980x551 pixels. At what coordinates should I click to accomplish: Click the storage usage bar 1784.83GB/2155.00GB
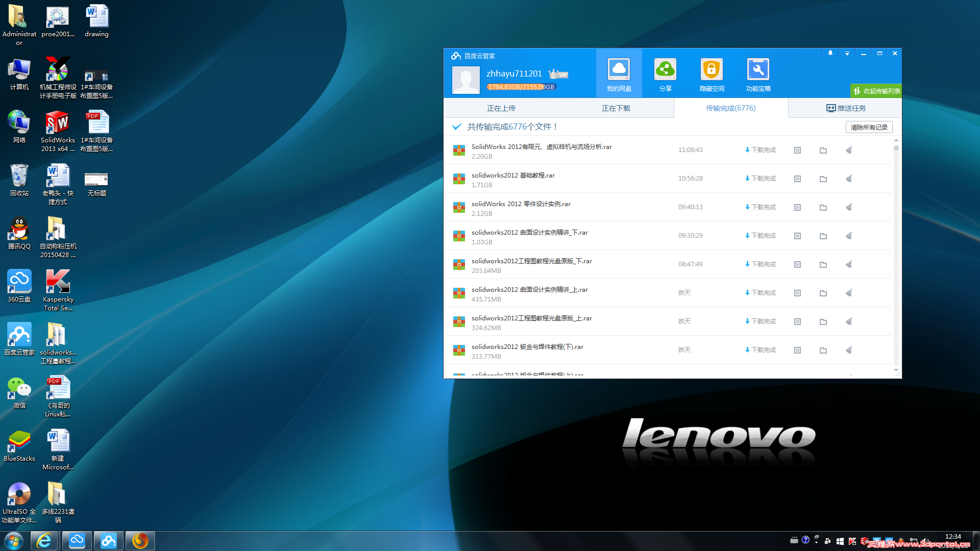click(521, 87)
